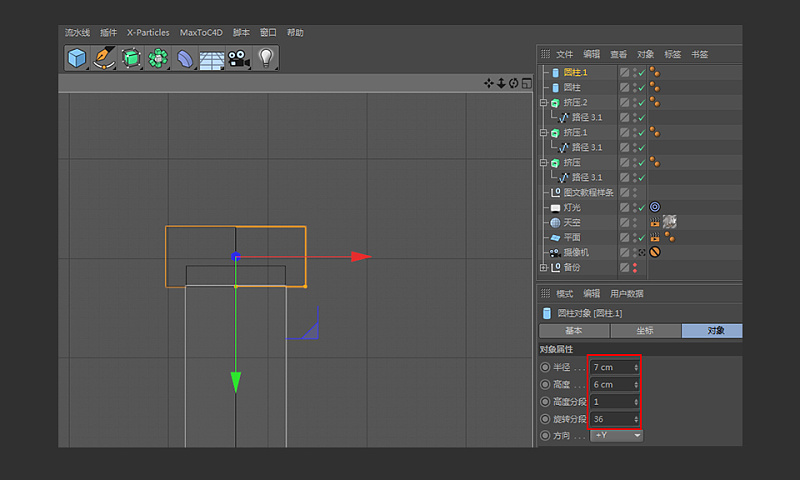Open the 方向 +Y dropdown

point(616,435)
